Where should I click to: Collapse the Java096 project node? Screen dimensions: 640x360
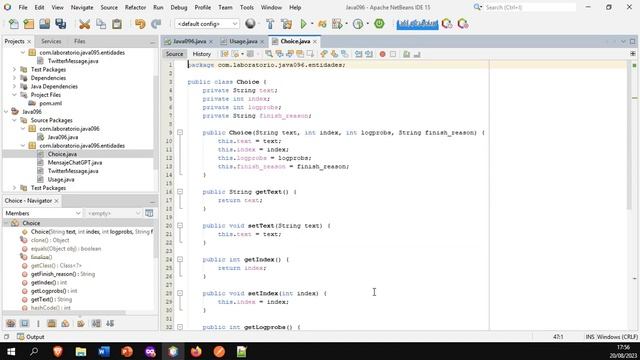[6, 112]
